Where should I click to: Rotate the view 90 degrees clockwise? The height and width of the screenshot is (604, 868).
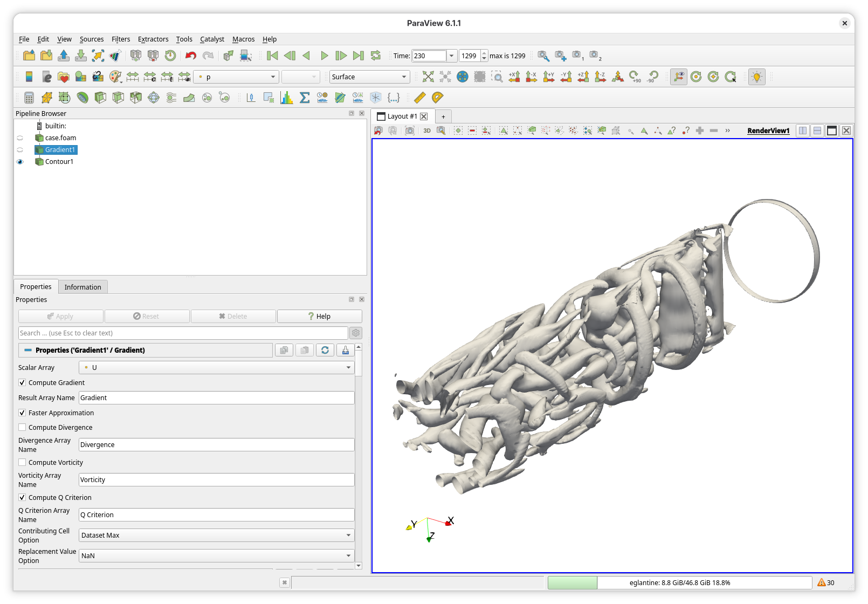pyautogui.click(x=635, y=77)
